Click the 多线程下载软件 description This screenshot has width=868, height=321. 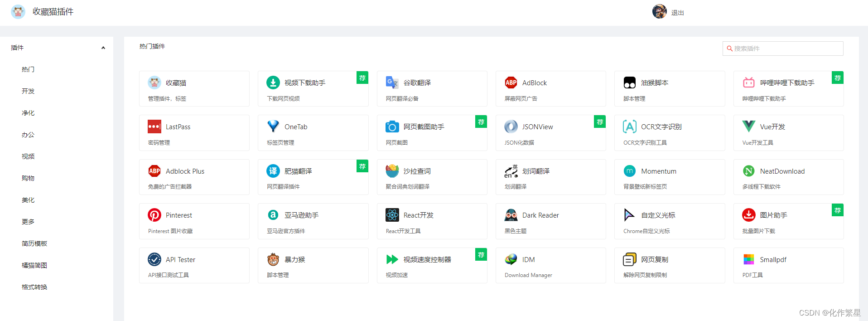[x=761, y=186]
